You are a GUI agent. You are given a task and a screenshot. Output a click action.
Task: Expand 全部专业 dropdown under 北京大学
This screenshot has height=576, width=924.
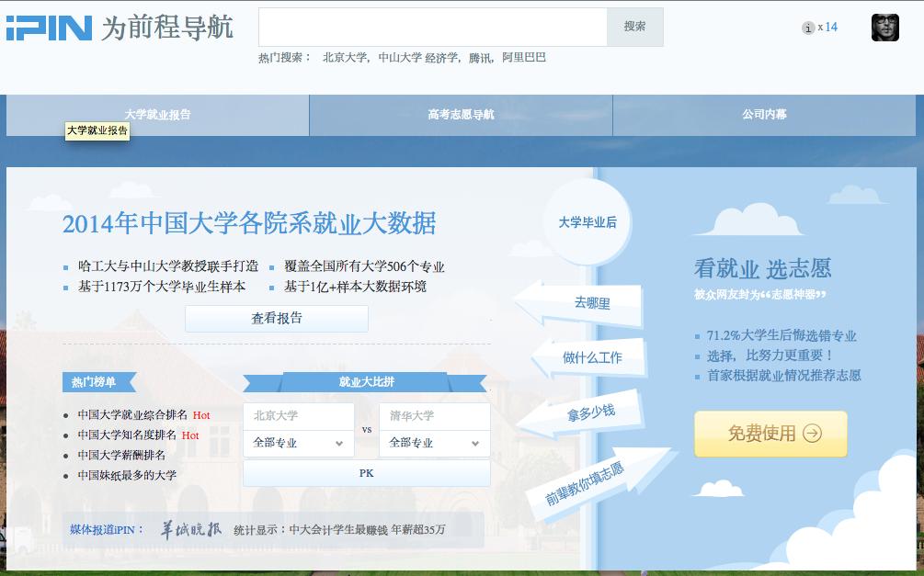pyautogui.click(x=299, y=443)
